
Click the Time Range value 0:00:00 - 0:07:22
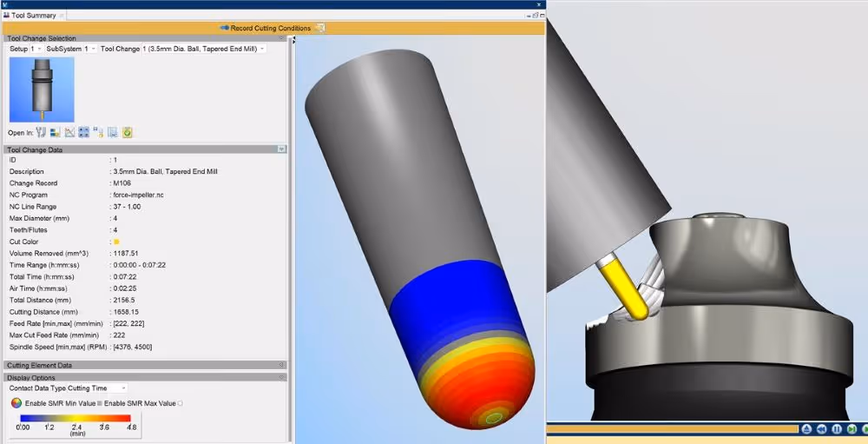pos(140,265)
